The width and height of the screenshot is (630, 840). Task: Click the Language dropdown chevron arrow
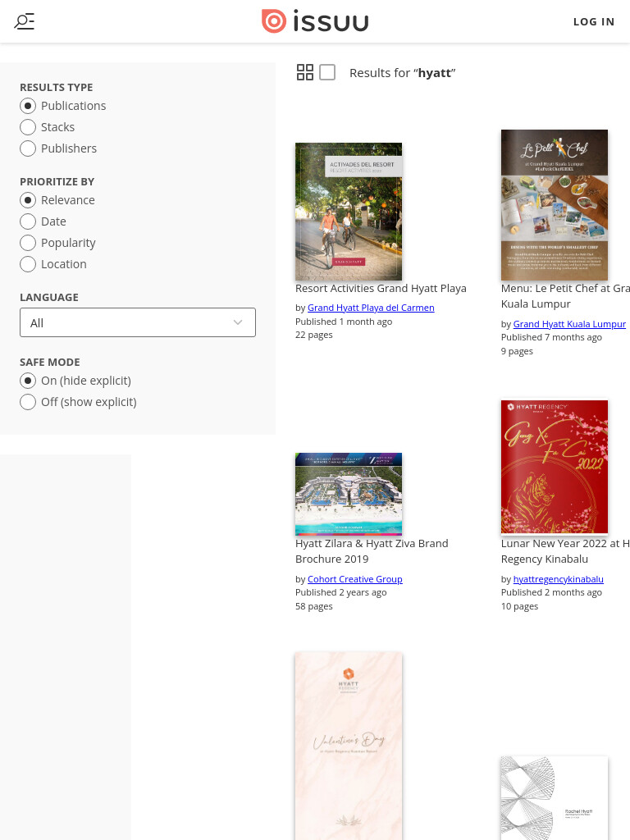pos(238,322)
